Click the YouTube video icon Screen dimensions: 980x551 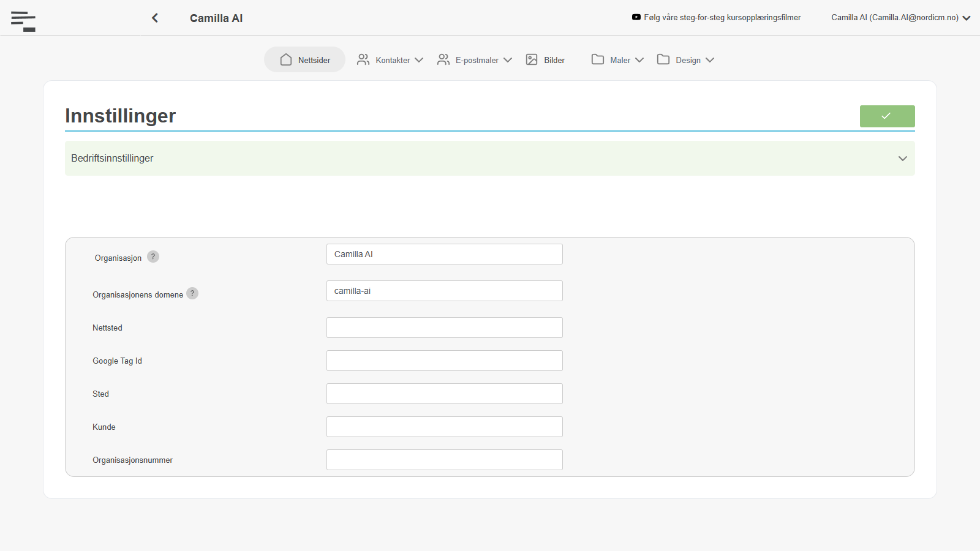point(636,17)
